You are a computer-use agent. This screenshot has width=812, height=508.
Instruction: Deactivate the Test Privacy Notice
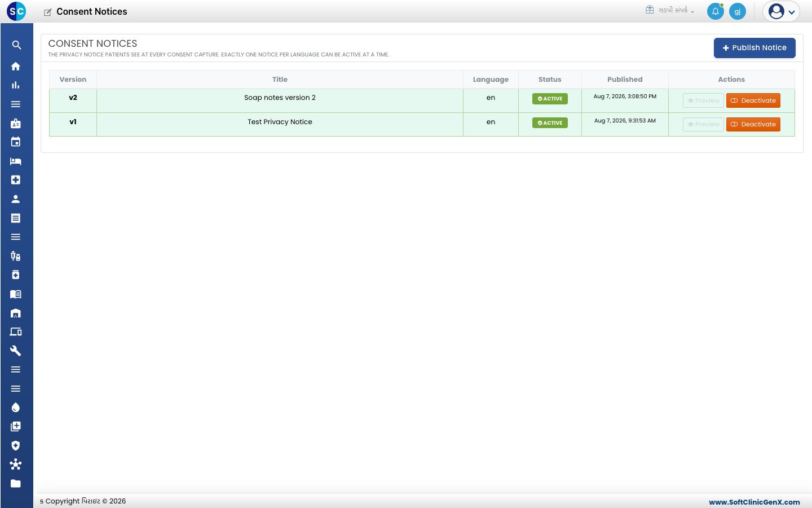(753, 124)
